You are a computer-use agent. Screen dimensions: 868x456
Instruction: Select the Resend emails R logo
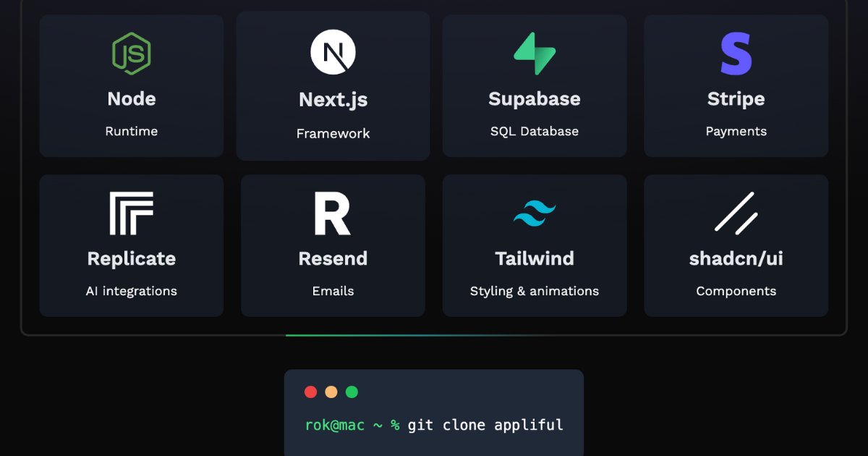pyautogui.click(x=333, y=211)
